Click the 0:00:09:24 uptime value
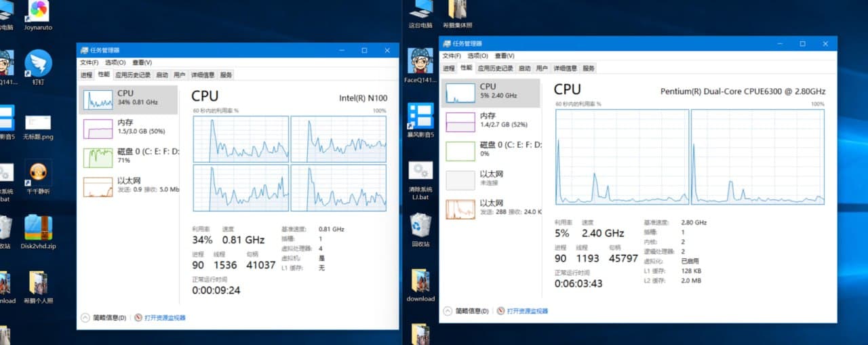868x345 pixels. [x=216, y=290]
